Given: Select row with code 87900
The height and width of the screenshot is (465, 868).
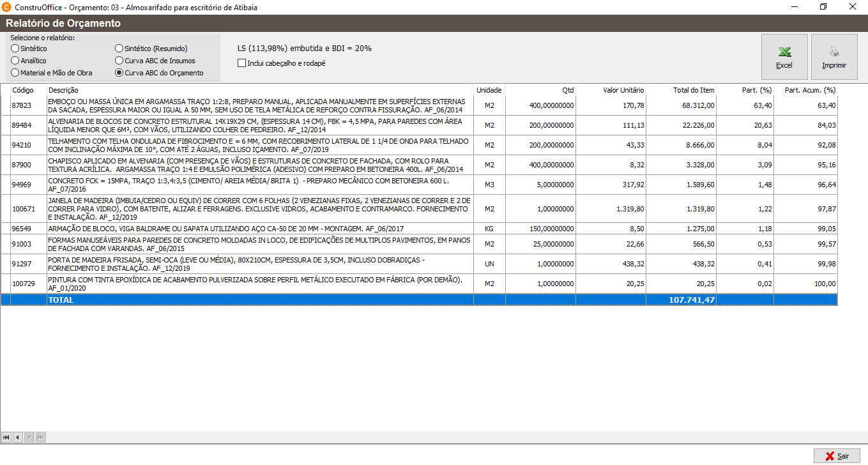Looking at the screenshot, I should [x=419, y=165].
